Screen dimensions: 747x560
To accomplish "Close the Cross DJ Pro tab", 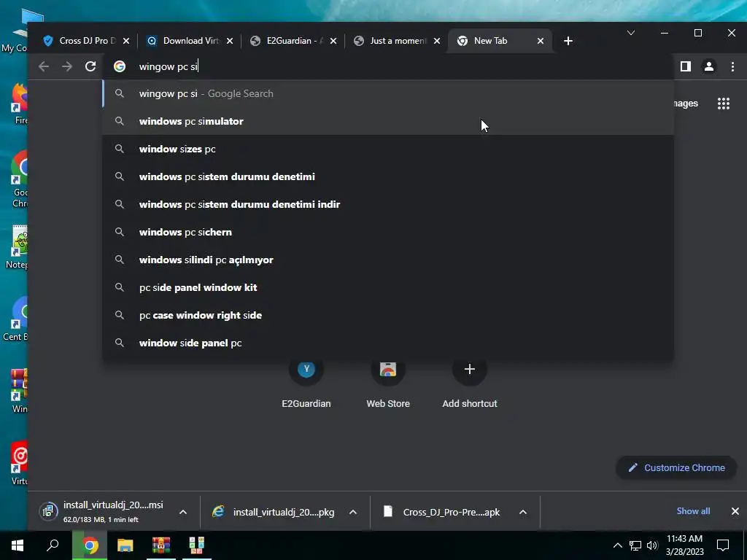I will (126, 41).
